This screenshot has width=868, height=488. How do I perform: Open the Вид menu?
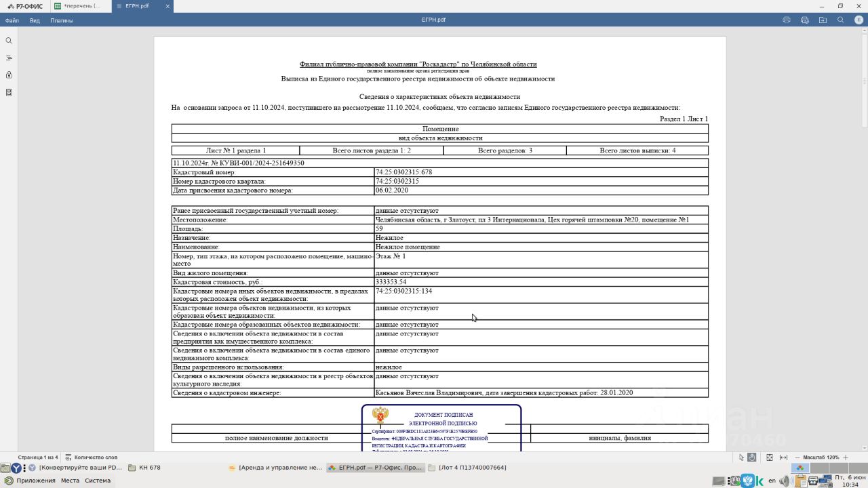(35, 20)
